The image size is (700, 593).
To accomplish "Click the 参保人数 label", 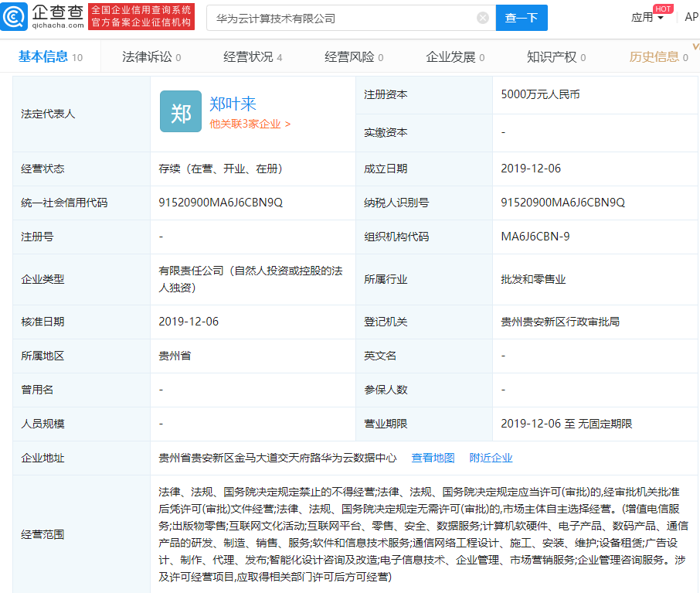I will 386,390.
